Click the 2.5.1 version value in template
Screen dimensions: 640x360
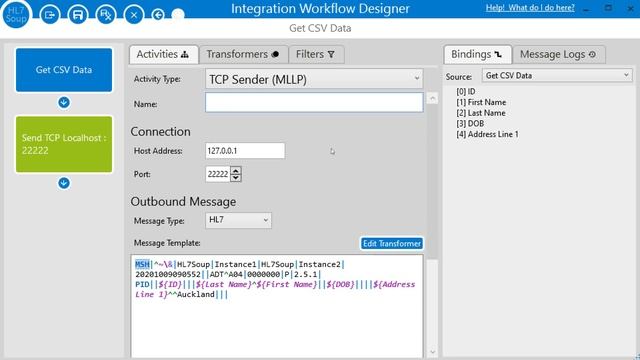[x=305, y=274]
